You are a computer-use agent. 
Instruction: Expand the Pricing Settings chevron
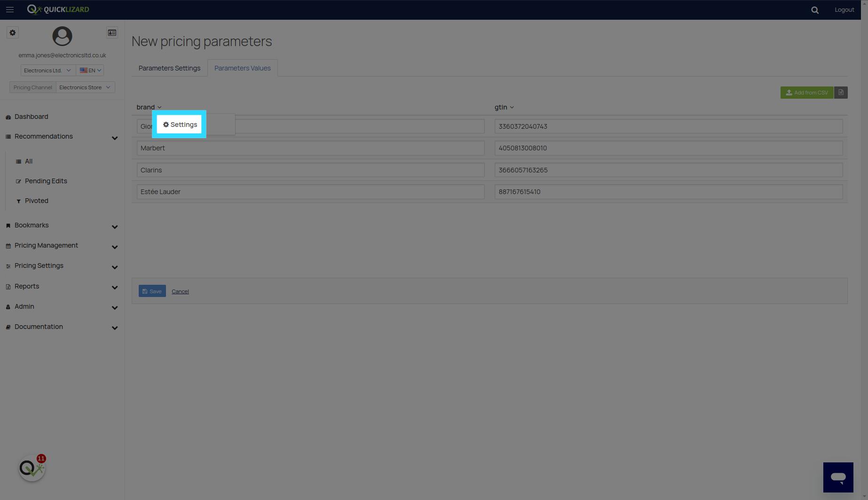click(x=115, y=267)
